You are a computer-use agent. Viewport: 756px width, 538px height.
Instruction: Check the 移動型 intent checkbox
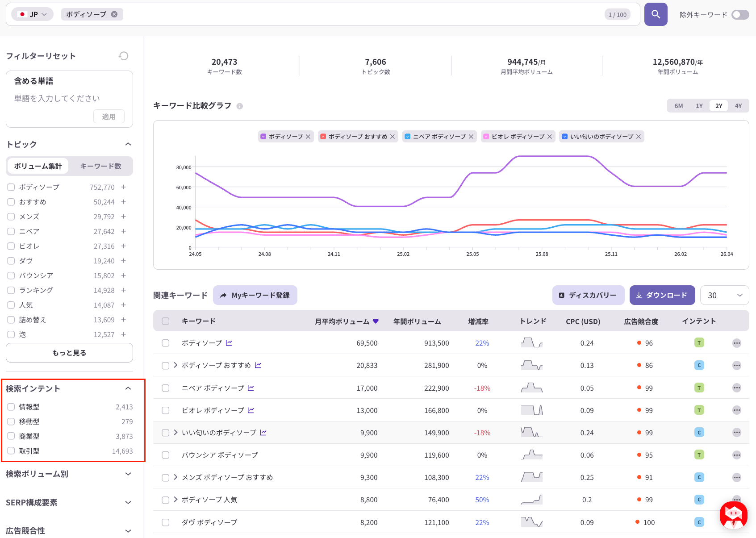11,421
